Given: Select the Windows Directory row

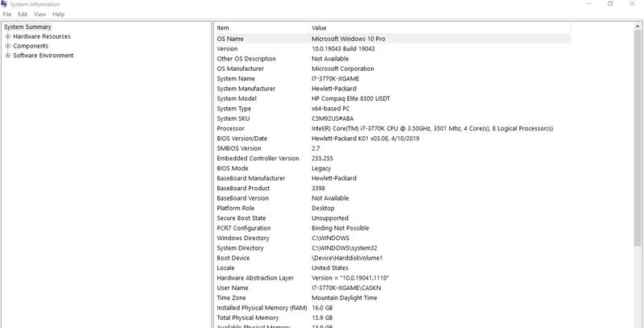Looking at the screenshot, I should tap(392, 238).
